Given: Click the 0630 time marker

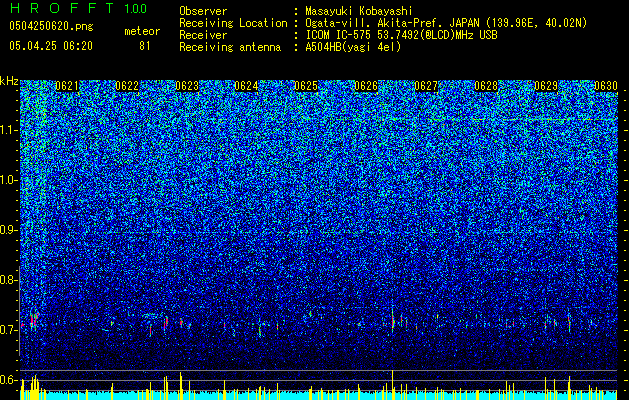Looking at the screenshot, I should [x=606, y=86].
